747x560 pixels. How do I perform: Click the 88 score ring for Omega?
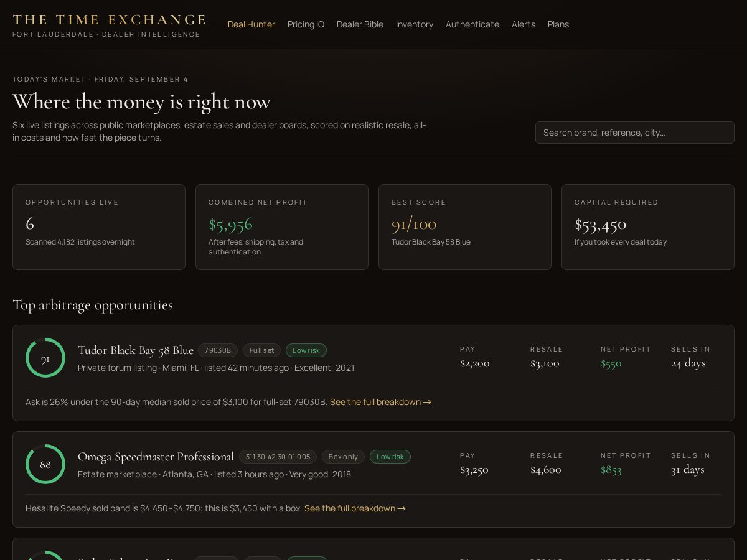click(x=45, y=464)
